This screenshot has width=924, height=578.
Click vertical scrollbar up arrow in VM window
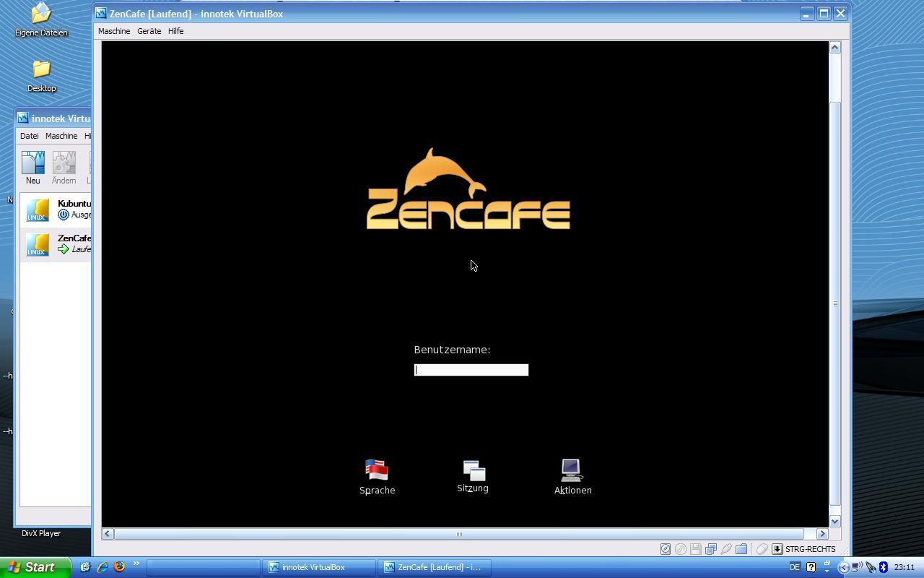click(835, 47)
